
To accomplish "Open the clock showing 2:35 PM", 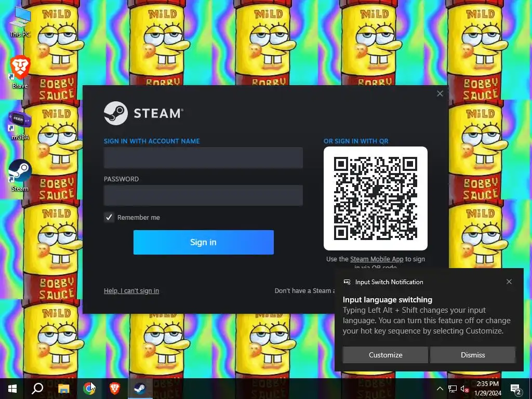I will (x=487, y=389).
